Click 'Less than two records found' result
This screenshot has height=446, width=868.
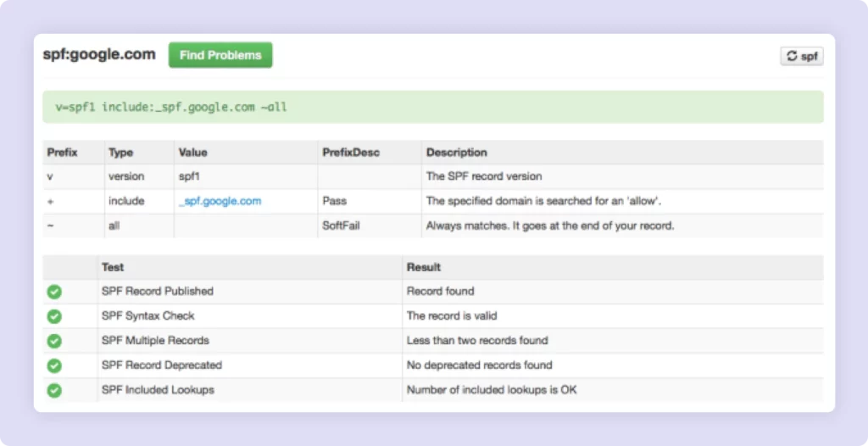click(477, 341)
